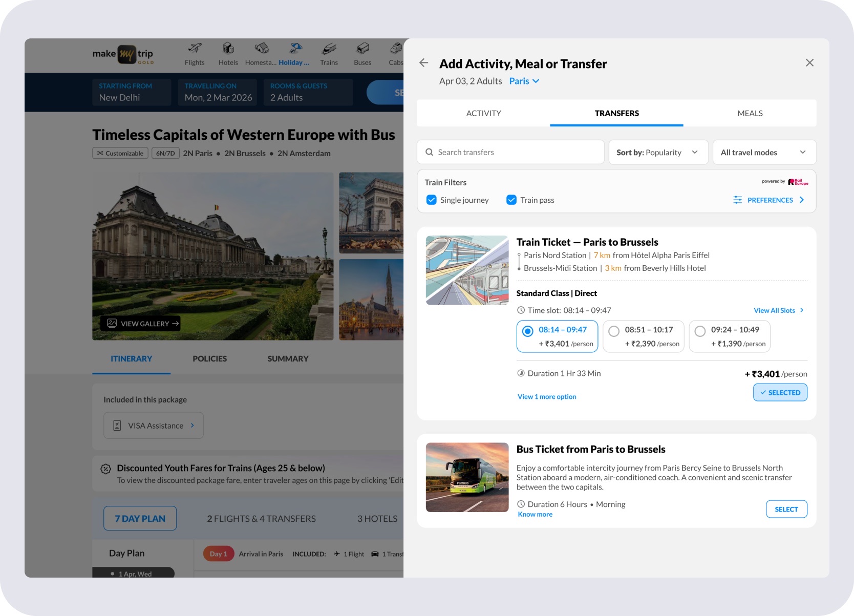Open Homestays icon in top navigation
This screenshot has height=616, width=854.
tap(262, 48)
